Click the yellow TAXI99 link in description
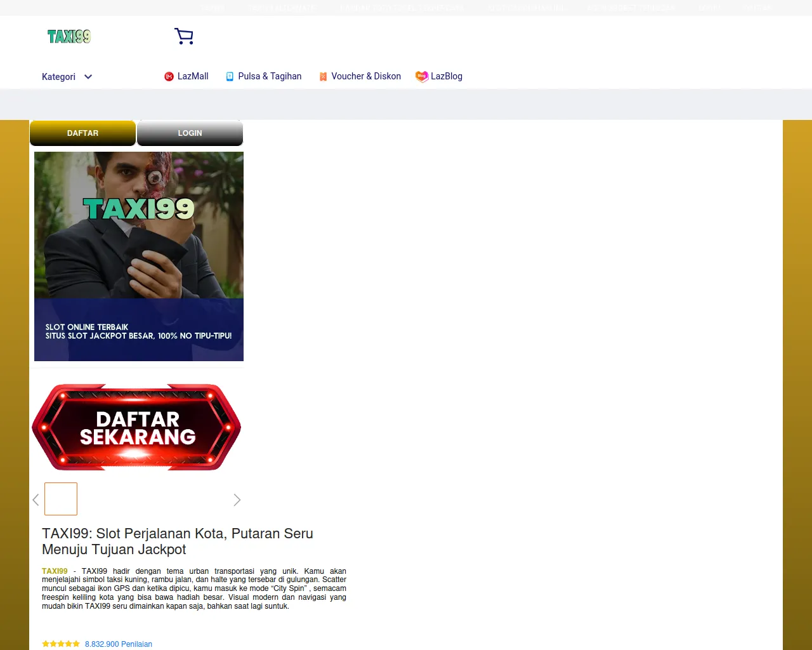 tap(55, 571)
